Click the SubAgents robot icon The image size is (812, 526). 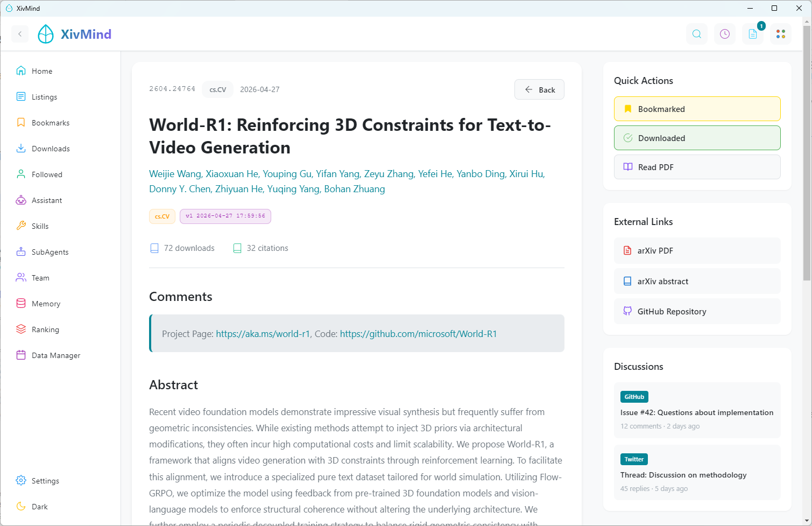[21, 252]
